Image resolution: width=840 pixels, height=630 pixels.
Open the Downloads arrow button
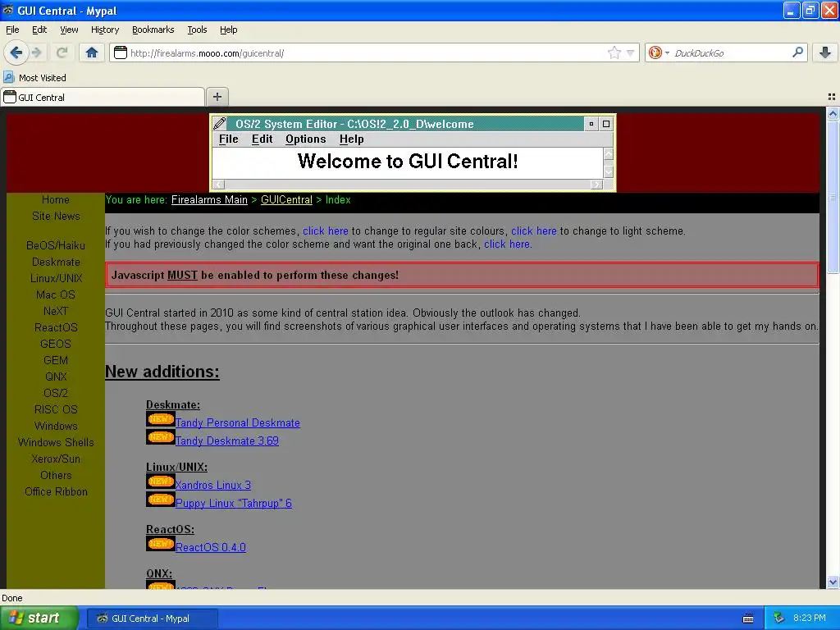[825, 52]
